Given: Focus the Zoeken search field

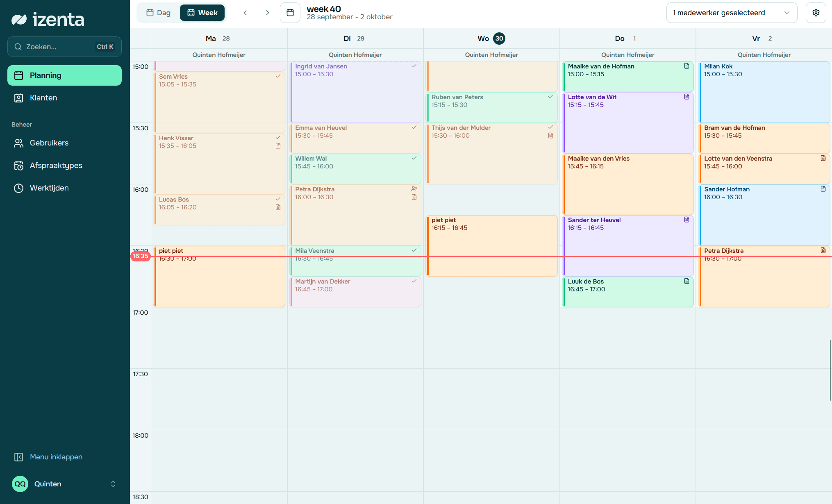Looking at the screenshot, I should point(64,47).
